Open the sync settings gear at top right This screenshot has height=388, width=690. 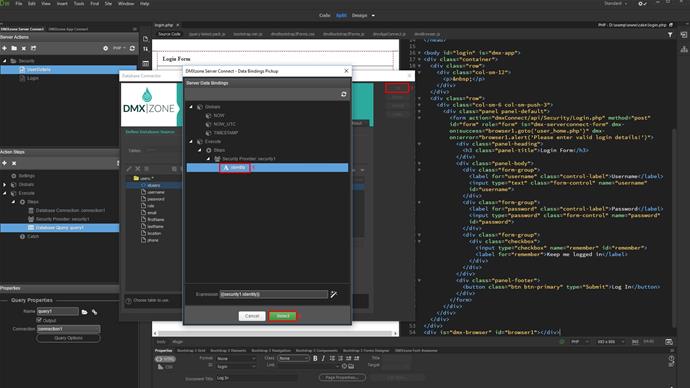(641, 4)
